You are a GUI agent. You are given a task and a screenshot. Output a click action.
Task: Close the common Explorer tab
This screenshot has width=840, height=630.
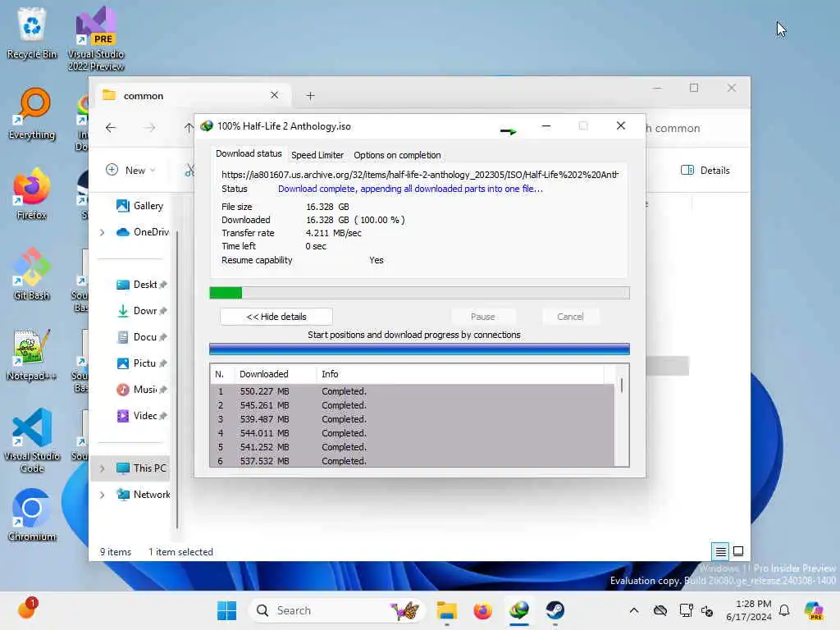[274, 95]
